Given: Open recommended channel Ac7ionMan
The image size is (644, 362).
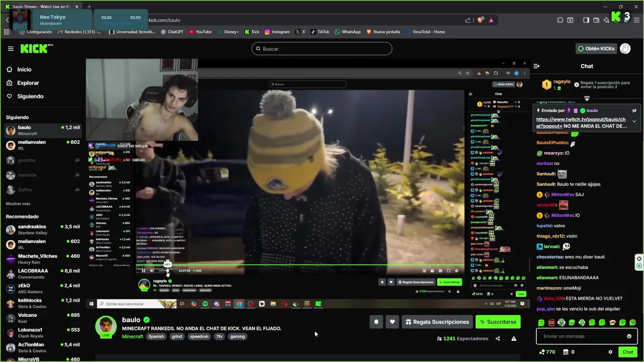Looking at the screenshot, I should tap(43, 347).
